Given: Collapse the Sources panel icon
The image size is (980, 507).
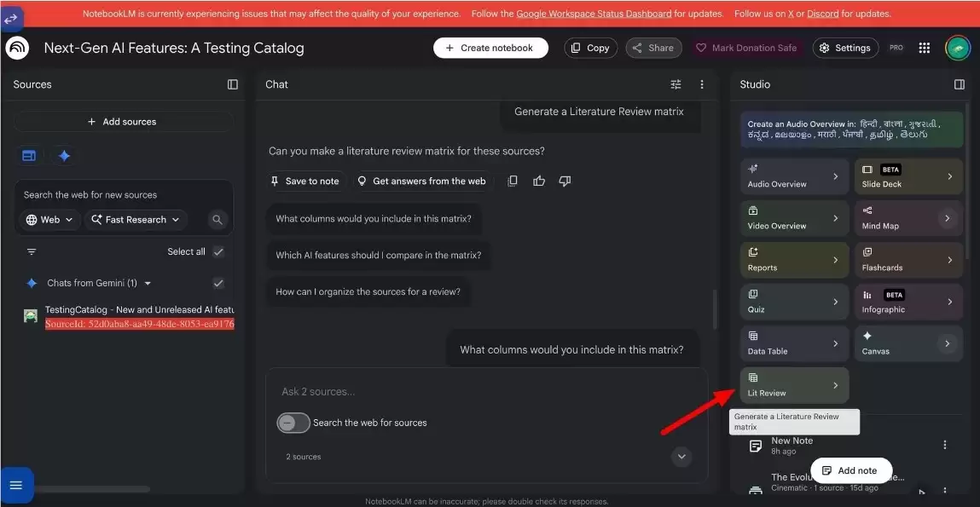Looking at the screenshot, I should pos(233,84).
